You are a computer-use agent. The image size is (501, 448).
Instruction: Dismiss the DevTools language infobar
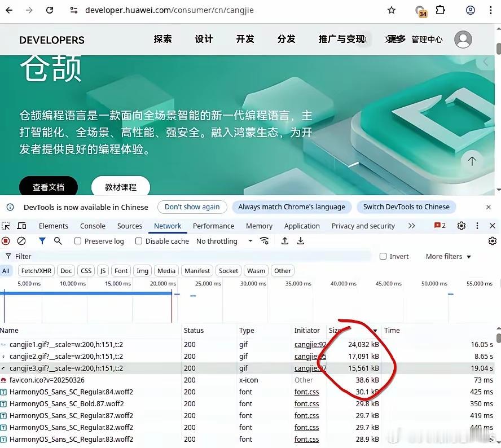[x=489, y=207]
